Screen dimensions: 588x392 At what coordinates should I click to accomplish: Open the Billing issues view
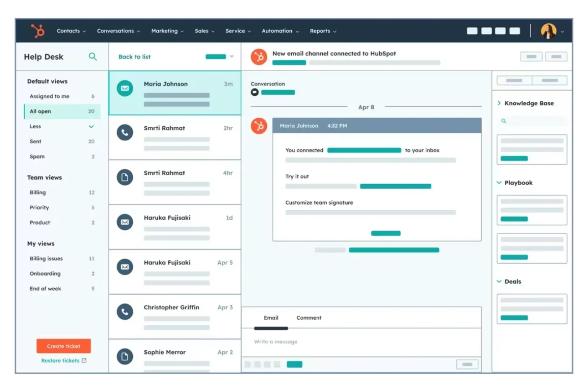point(62,258)
